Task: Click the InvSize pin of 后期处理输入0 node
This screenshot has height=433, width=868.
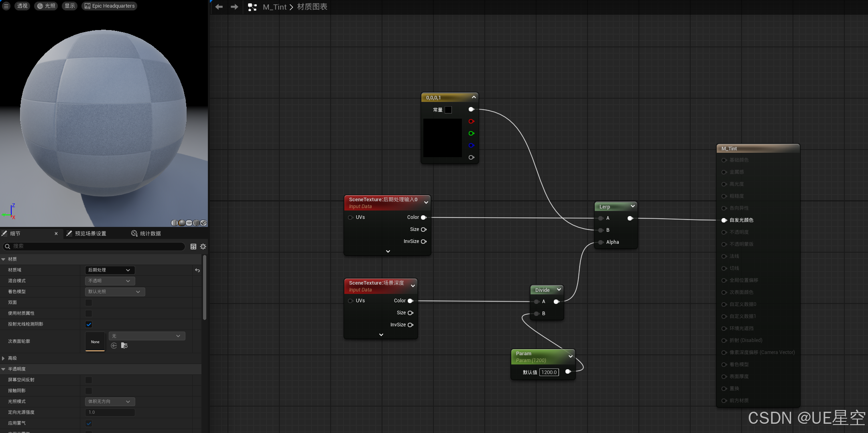Action: 424,241
